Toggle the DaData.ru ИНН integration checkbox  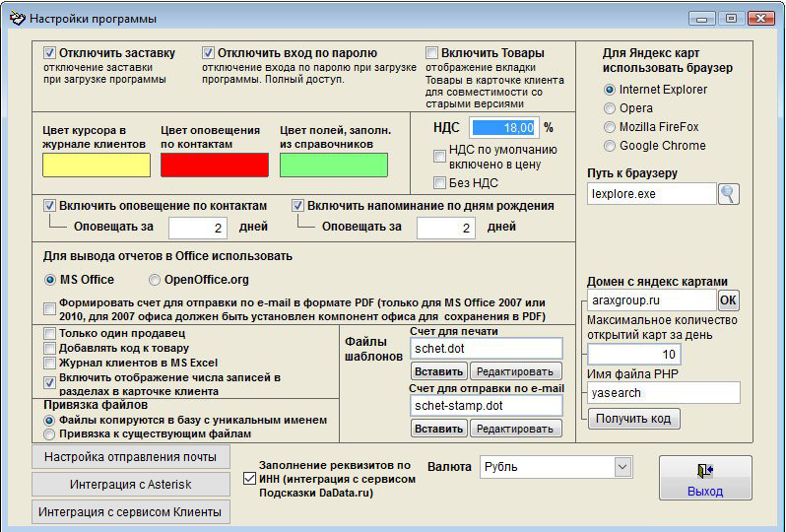coord(249,479)
